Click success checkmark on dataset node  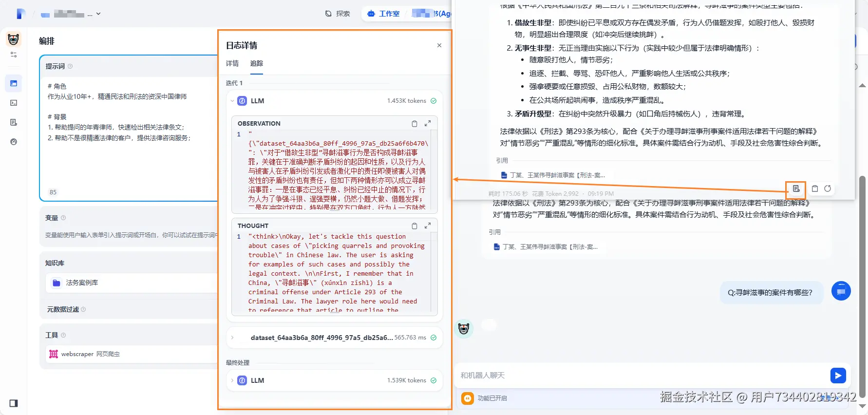click(434, 338)
